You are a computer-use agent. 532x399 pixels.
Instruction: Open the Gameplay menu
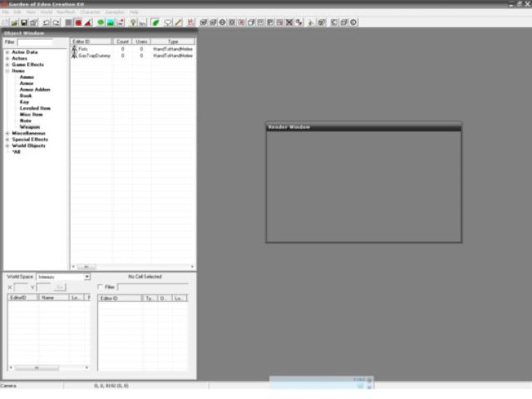coord(115,12)
